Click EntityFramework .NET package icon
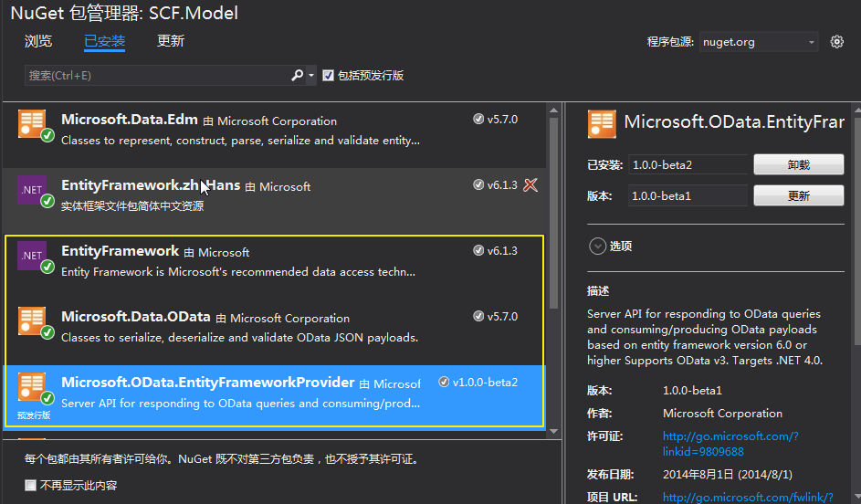The height and width of the screenshot is (504, 861). coord(32,256)
